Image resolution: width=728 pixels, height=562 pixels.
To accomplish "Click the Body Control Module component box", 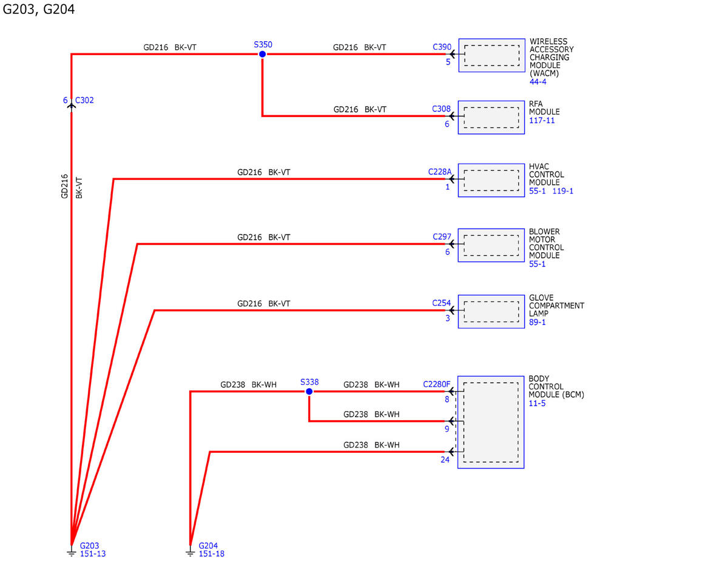I will [x=491, y=422].
